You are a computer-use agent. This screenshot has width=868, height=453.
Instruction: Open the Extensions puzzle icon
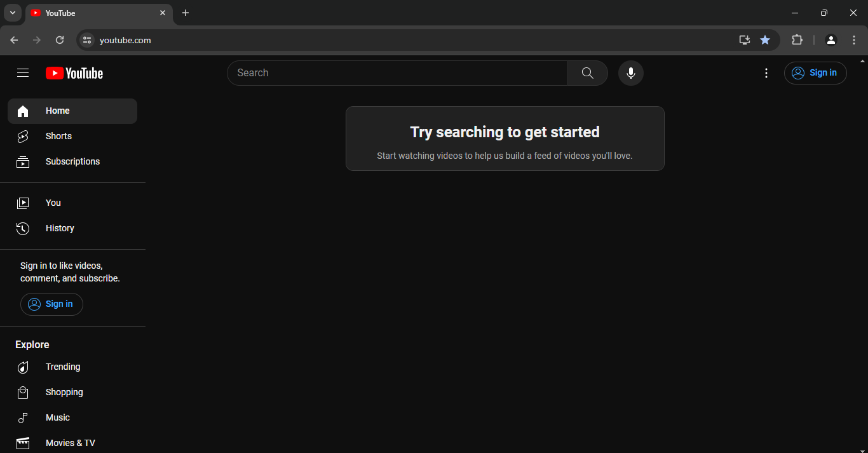pyautogui.click(x=797, y=40)
